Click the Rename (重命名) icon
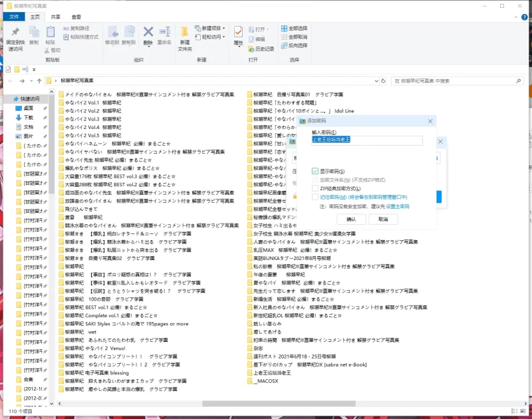Image resolution: width=532 pixels, height=419 pixels. pos(164,35)
